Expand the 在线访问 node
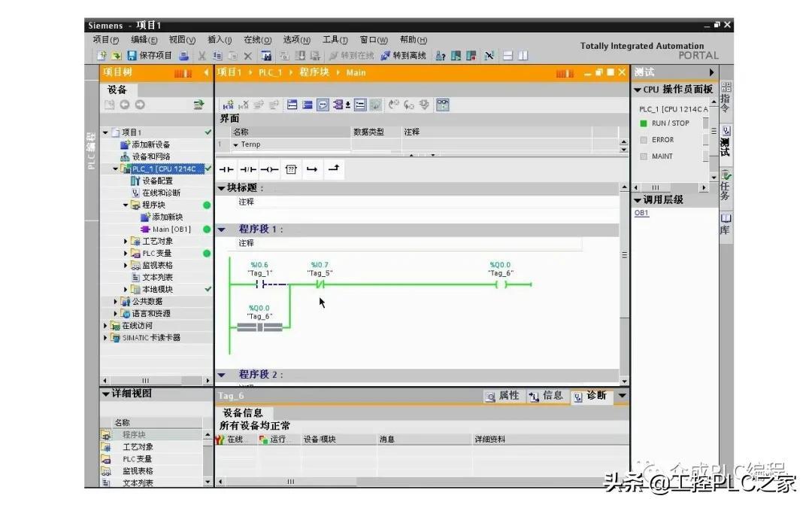Viewport: 812px width, 508px height. pyautogui.click(x=106, y=326)
